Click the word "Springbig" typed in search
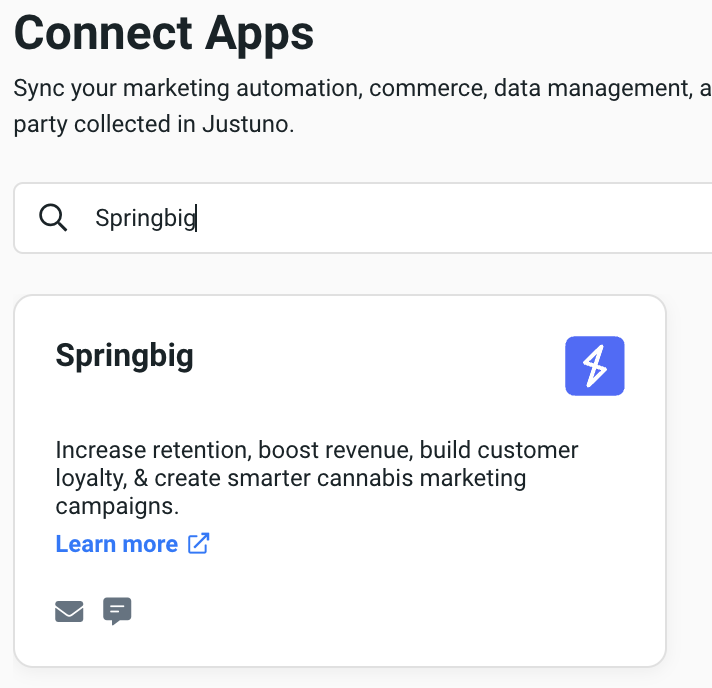This screenshot has height=688, width=712. coord(145,218)
